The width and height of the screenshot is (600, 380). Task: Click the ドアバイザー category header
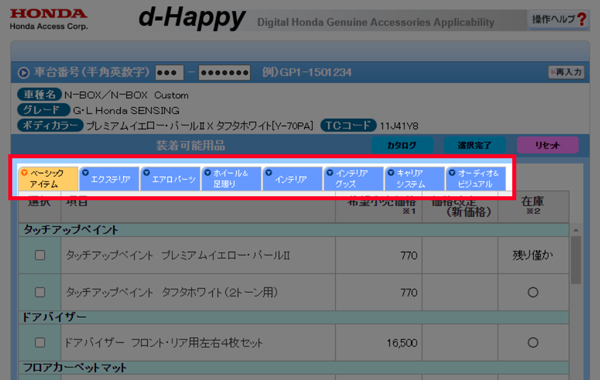(293, 317)
